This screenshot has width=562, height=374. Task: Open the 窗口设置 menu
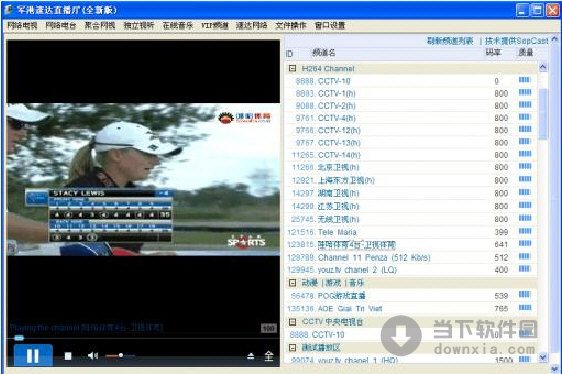coord(330,25)
